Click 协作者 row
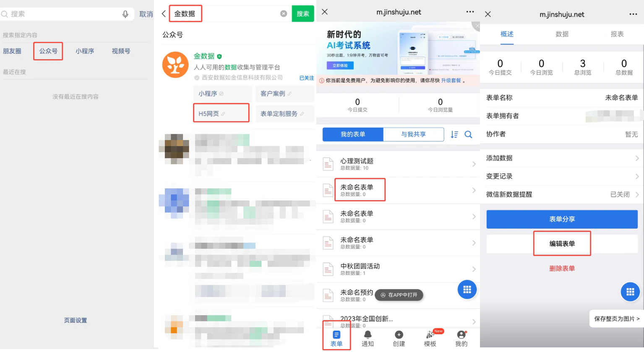Viewport: 644px width, 352px height. (x=562, y=134)
